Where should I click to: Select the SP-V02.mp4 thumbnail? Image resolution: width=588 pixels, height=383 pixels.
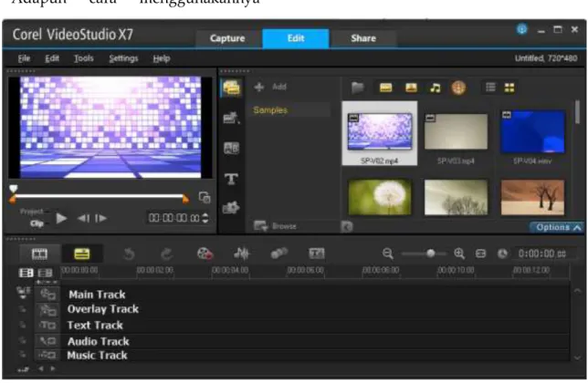pos(380,133)
